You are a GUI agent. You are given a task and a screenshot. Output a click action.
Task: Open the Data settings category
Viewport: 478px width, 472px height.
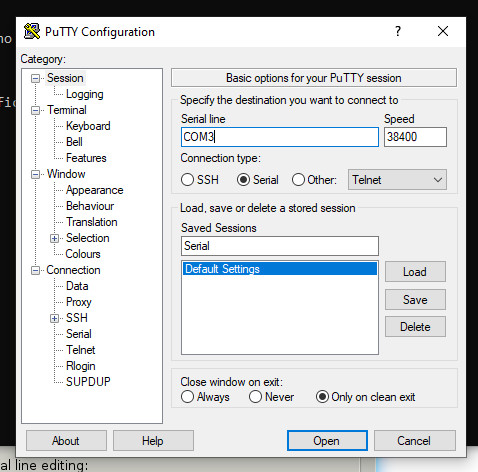coord(77,286)
